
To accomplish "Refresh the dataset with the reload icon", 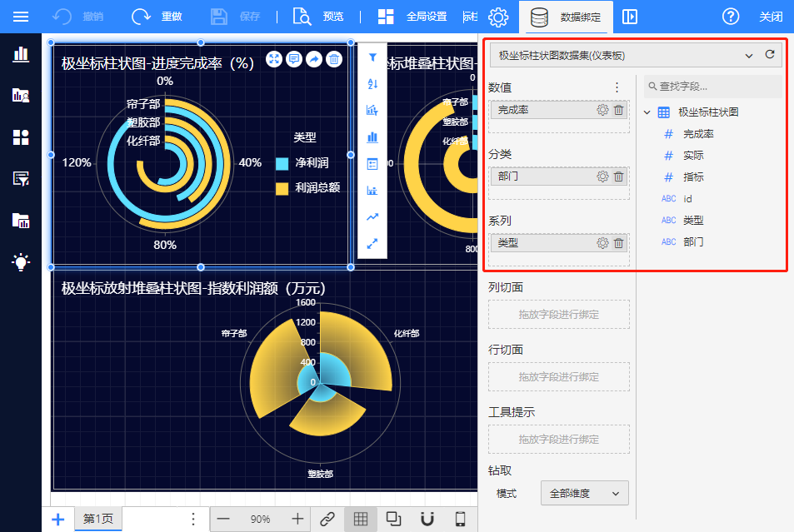I will coord(770,55).
